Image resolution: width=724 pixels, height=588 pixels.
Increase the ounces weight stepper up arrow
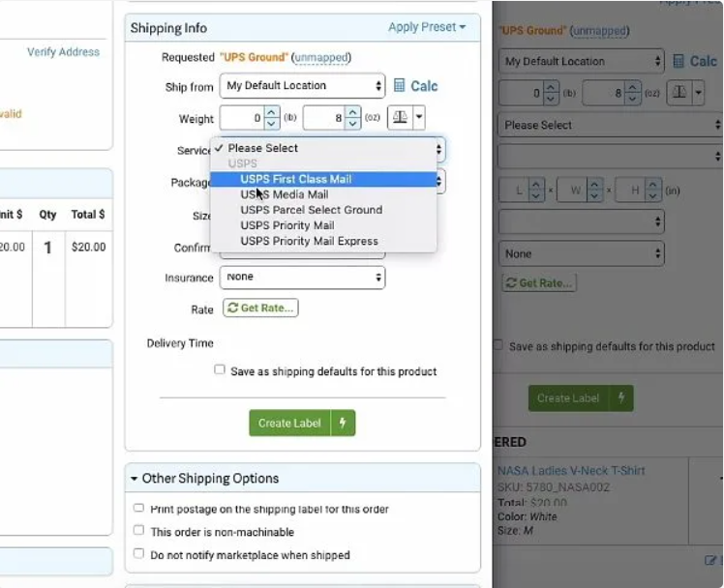(x=353, y=112)
